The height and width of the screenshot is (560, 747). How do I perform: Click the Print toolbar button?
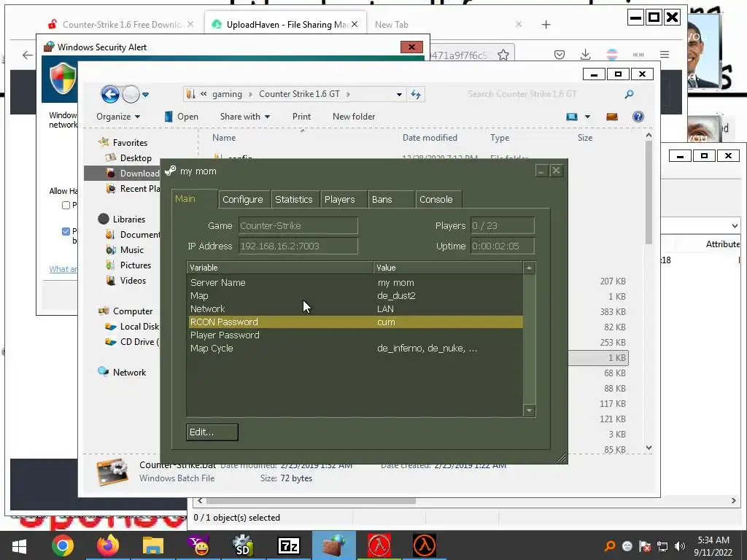tap(301, 117)
